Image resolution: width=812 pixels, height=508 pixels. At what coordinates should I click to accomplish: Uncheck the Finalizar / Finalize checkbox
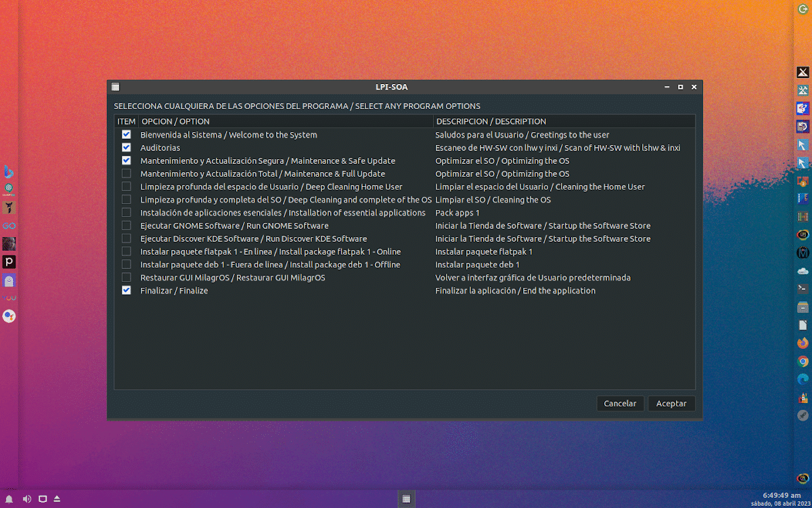tap(127, 291)
